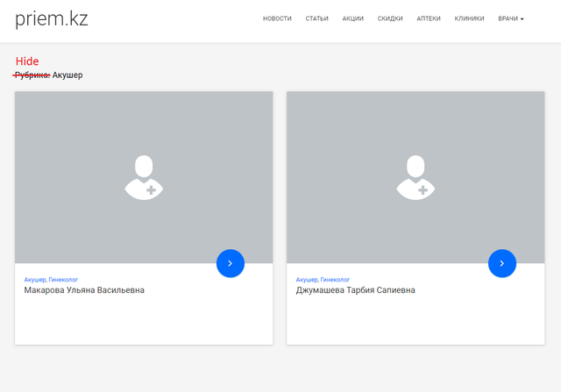Open Макарова Ульяна Васильевна profile
This screenshot has height=392, width=561.
[84, 290]
